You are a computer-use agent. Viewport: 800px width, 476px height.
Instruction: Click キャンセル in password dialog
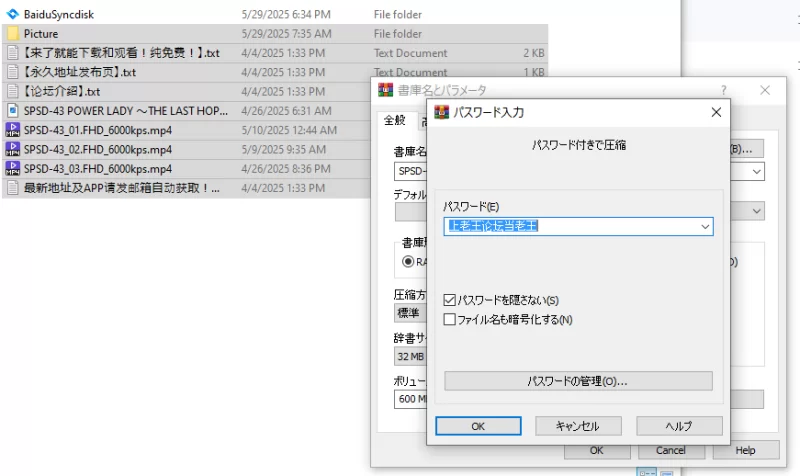(x=578, y=426)
